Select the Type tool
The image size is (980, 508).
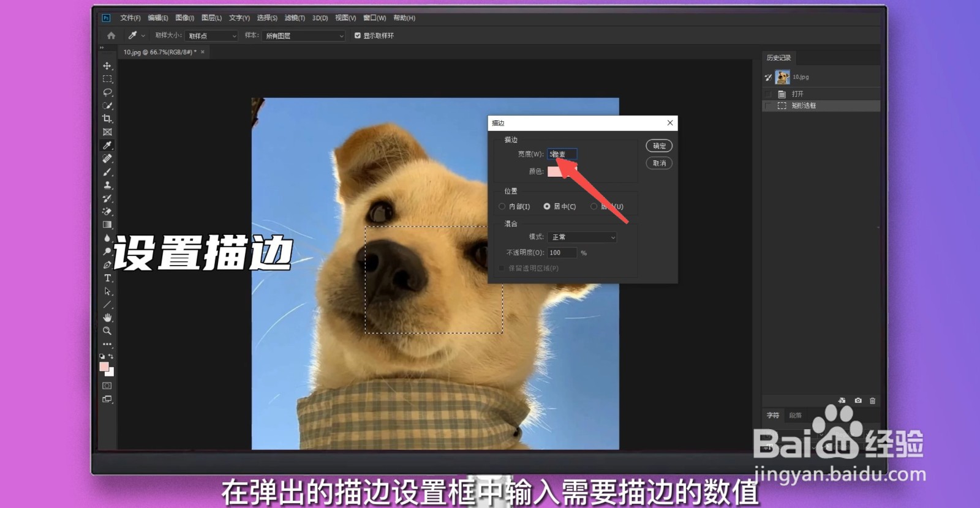tap(107, 278)
